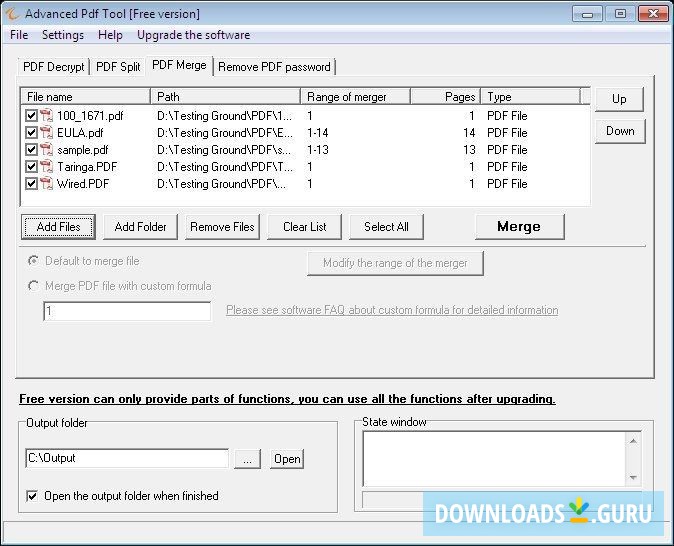Select the EULA.pdf file name
The image size is (674, 546).
point(80,133)
